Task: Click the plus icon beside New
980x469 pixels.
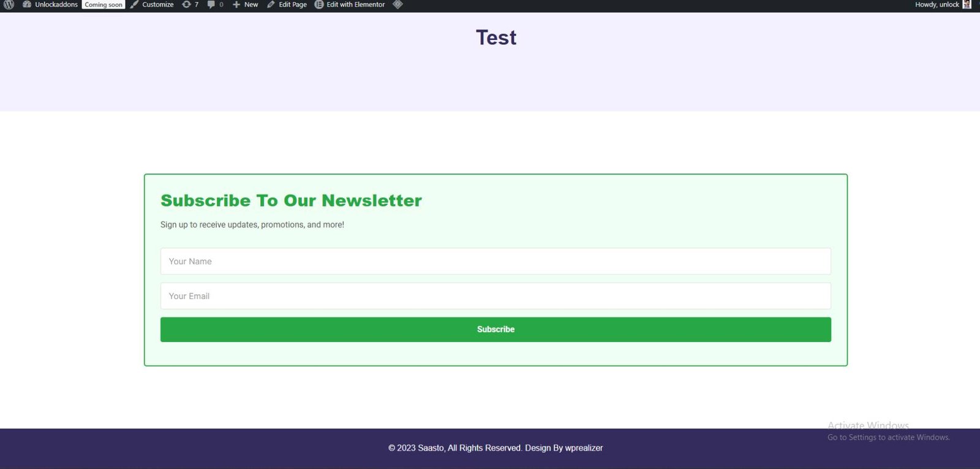Action: tap(236, 4)
